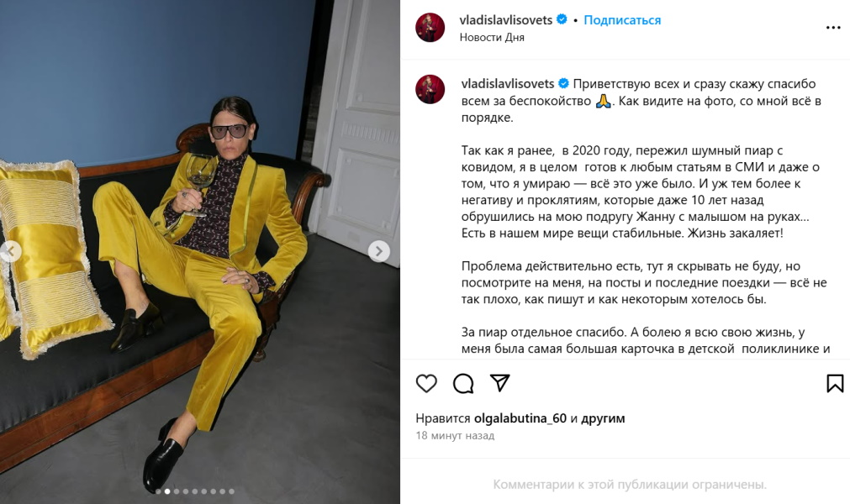Go to previous photo with left arrow

[x=10, y=251]
